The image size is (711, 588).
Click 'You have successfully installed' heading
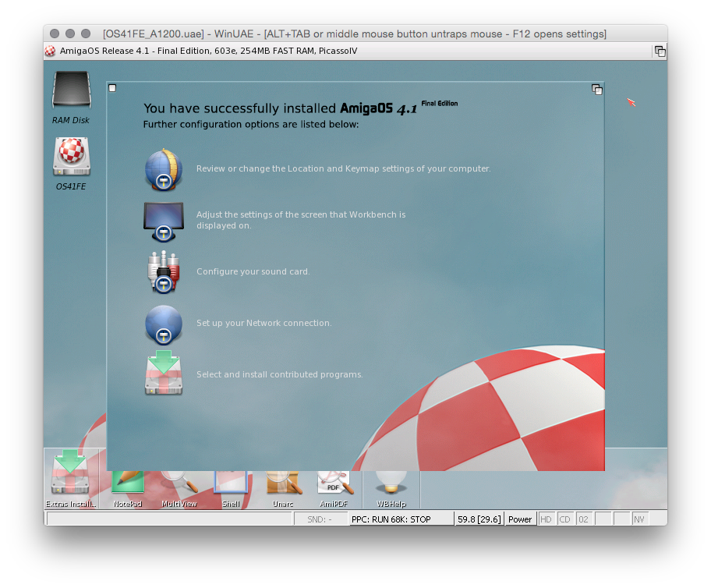point(239,108)
